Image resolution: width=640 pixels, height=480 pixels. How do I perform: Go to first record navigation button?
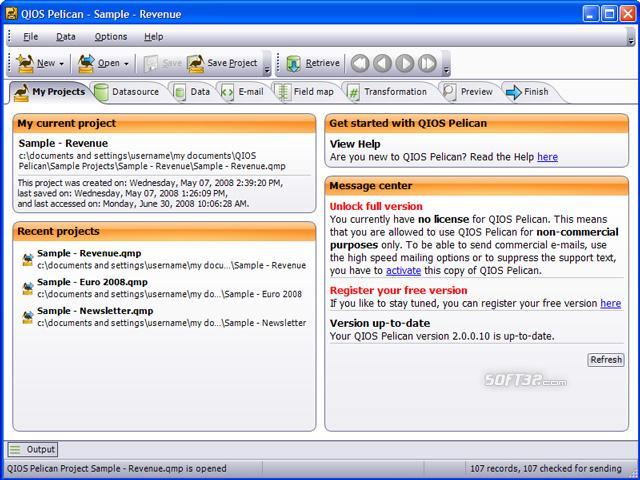click(x=360, y=63)
